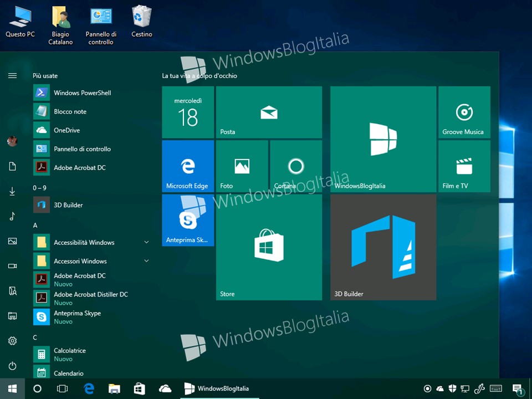Open location circle tray icon
This screenshot has height=399, width=532.
coord(427,388)
